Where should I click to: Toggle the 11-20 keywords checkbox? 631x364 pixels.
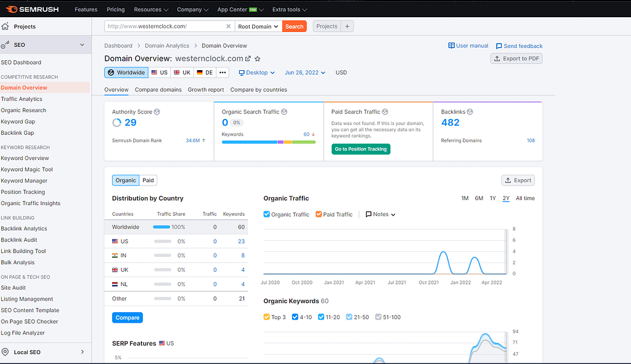pyautogui.click(x=321, y=317)
